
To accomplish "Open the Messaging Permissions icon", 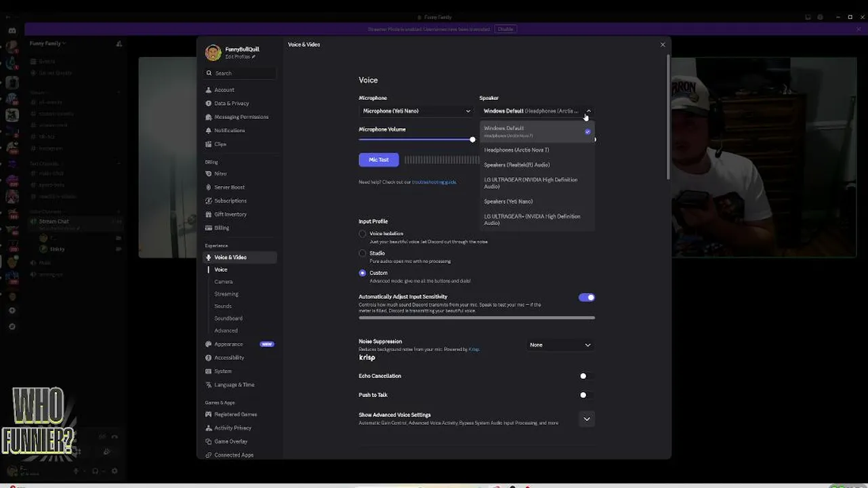I will (x=209, y=117).
